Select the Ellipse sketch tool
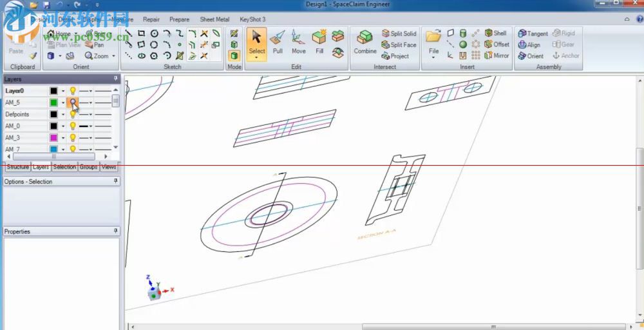This screenshot has height=330, width=644. coord(141,56)
